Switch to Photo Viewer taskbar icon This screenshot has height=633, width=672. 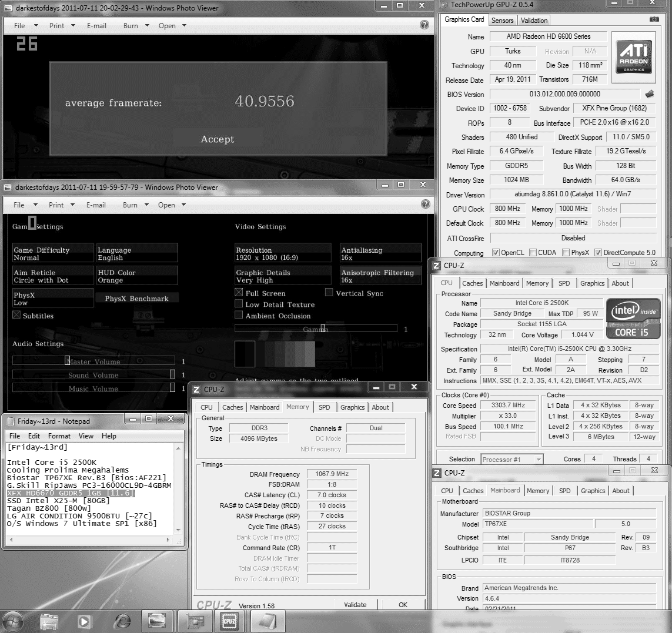(x=157, y=621)
